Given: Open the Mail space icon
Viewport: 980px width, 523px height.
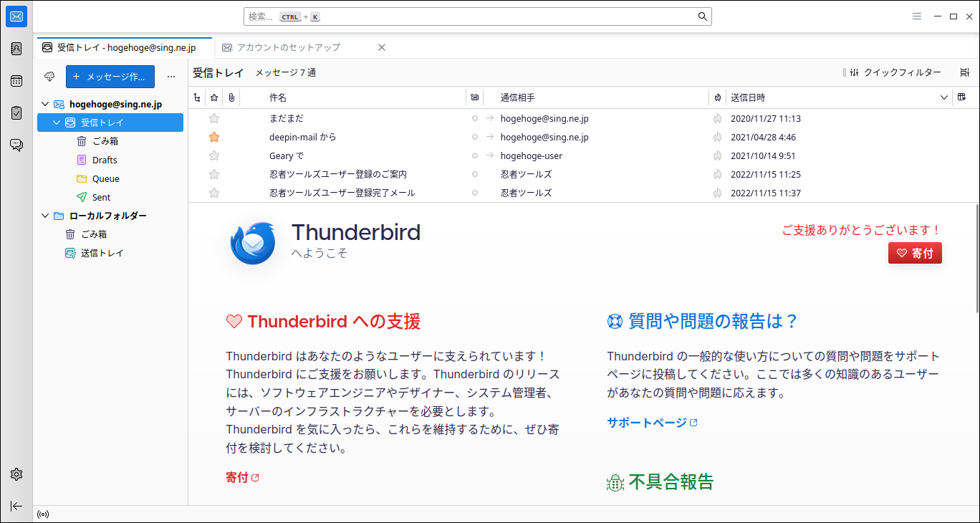Looking at the screenshot, I should click(16, 16).
